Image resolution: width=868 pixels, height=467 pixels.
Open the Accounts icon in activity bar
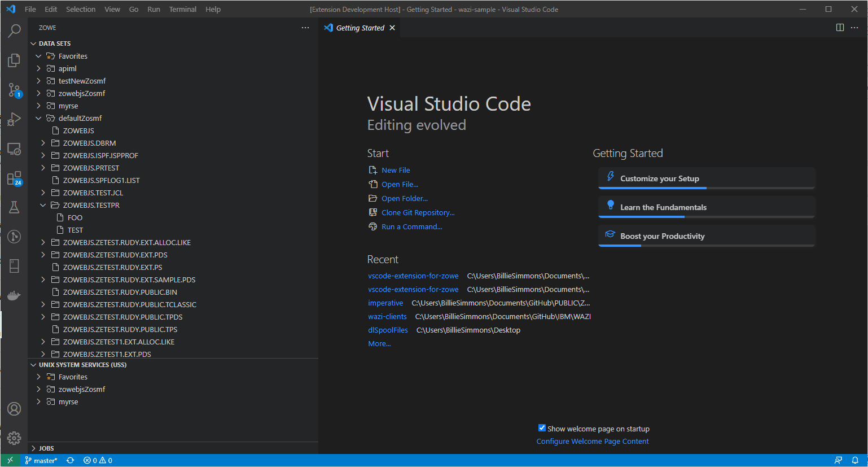[x=14, y=409]
